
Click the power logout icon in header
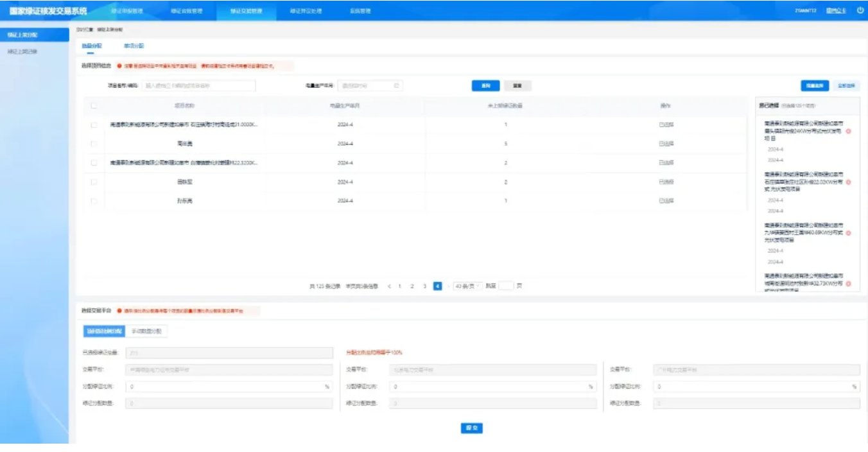click(x=860, y=10)
